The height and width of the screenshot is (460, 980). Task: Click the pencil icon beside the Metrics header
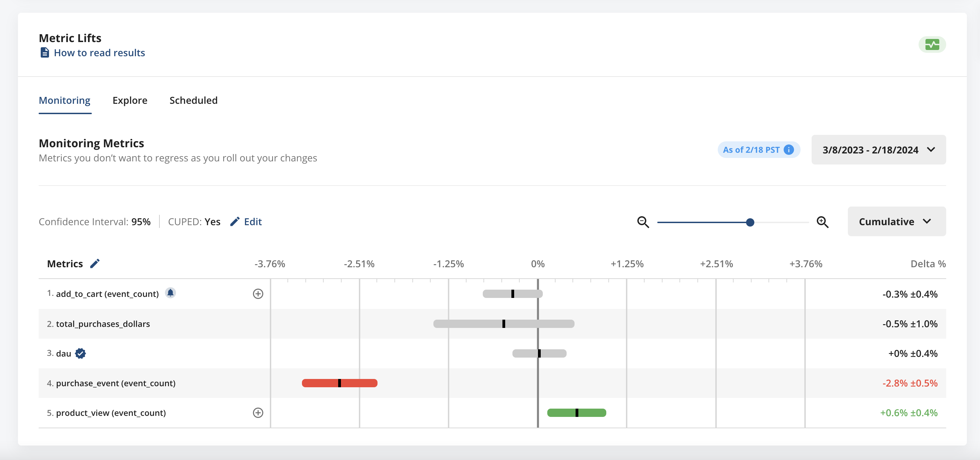pyautogui.click(x=95, y=263)
